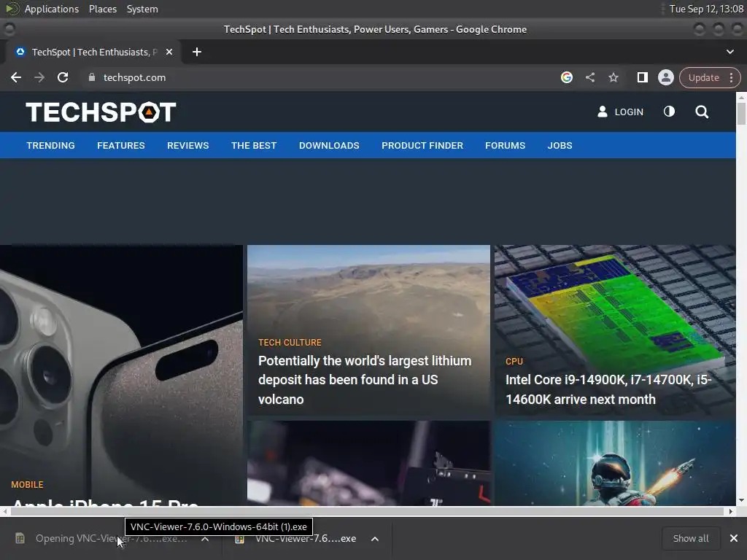This screenshot has height=560, width=747.
Task: Go to the FORUMS section
Action: coord(505,146)
